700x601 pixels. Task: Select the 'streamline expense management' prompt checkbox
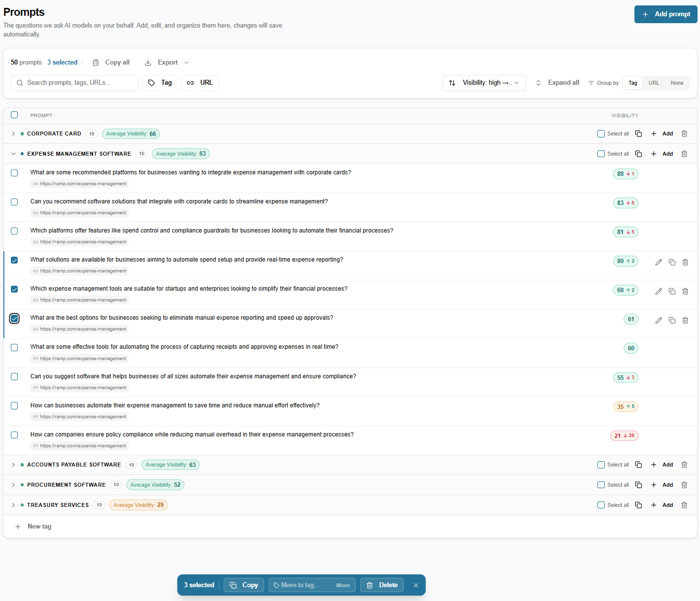(14, 202)
